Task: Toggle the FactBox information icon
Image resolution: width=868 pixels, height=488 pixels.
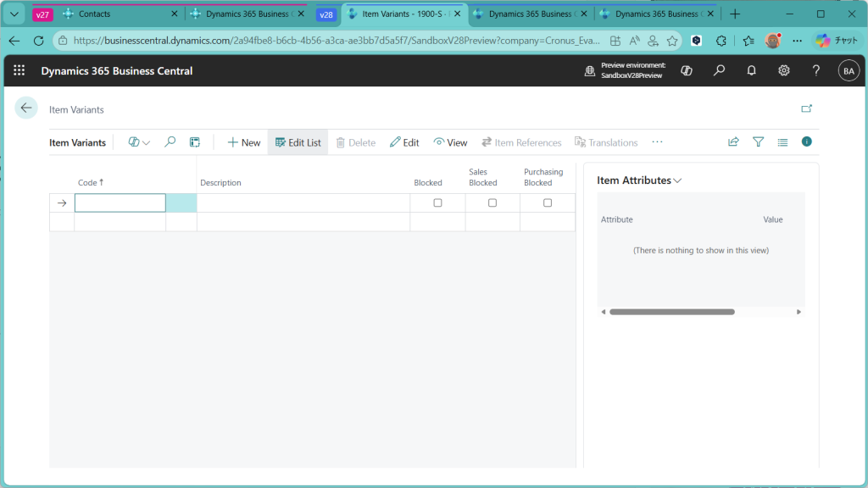Action: 806,141
